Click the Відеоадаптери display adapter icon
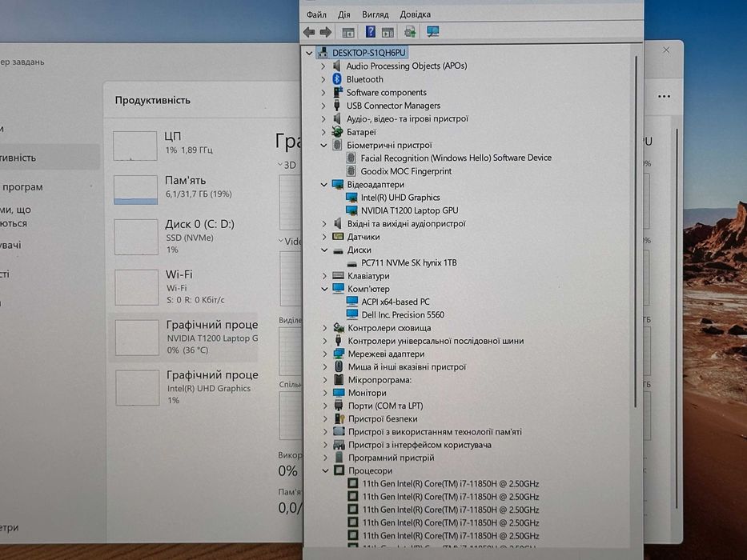747x560 pixels. click(338, 184)
